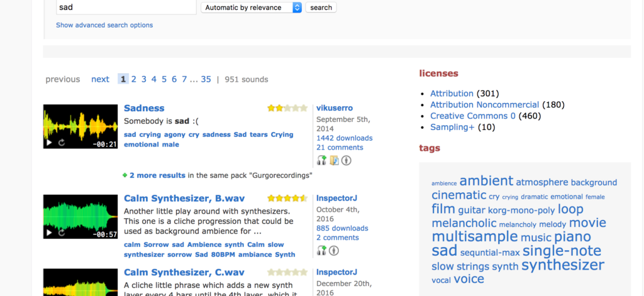Toggle loop on Calm Synthesizer B player
Image resolution: width=644 pixels, height=296 pixels.
(x=62, y=233)
